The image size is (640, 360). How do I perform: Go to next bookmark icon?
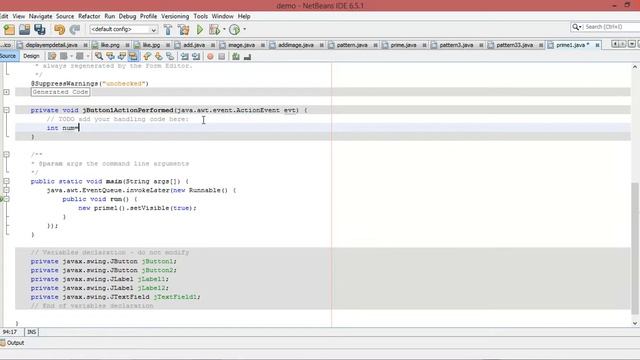[158, 56]
